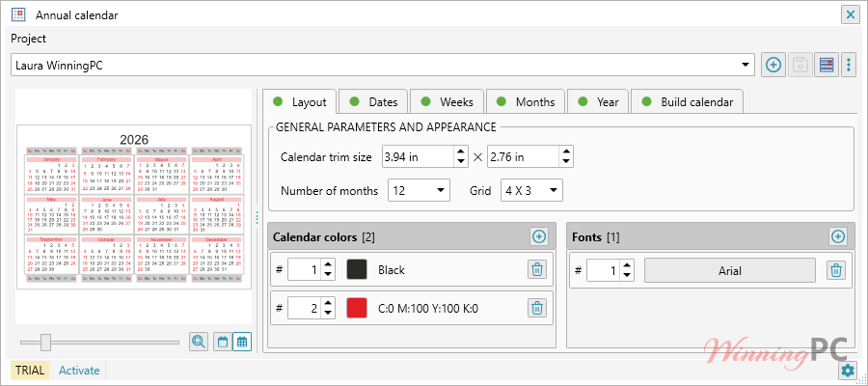The image size is (868, 386).
Task: Open the Build calendar tab
Action: pyautogui.click(x=687, y=102)
